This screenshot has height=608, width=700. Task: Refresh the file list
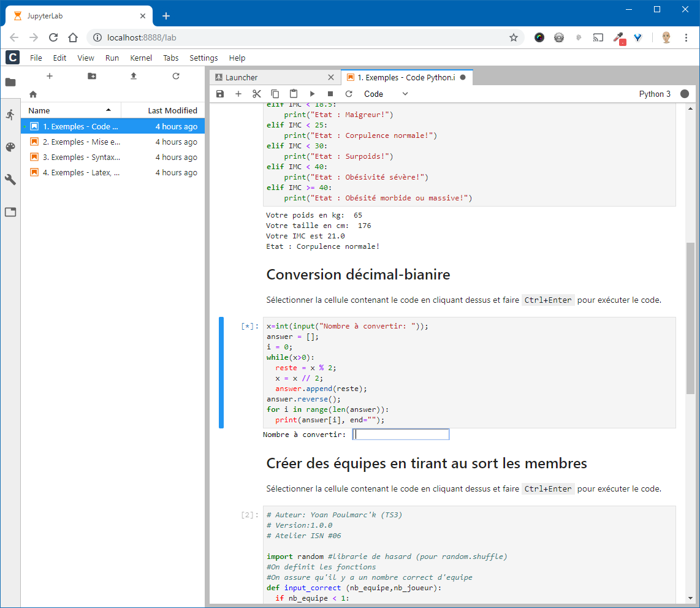[176, 76]
